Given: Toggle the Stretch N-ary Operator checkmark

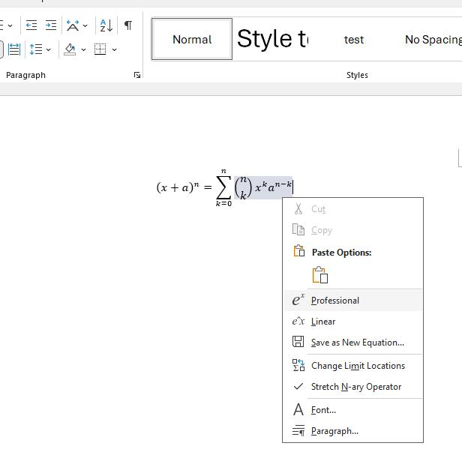Looking at the screenshot, I should [353, 387].
